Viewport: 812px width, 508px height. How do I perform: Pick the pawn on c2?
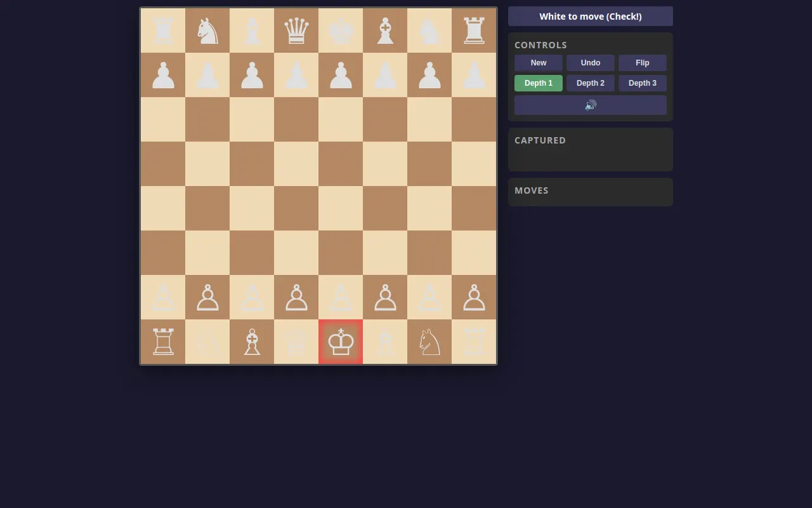[252, 297]
